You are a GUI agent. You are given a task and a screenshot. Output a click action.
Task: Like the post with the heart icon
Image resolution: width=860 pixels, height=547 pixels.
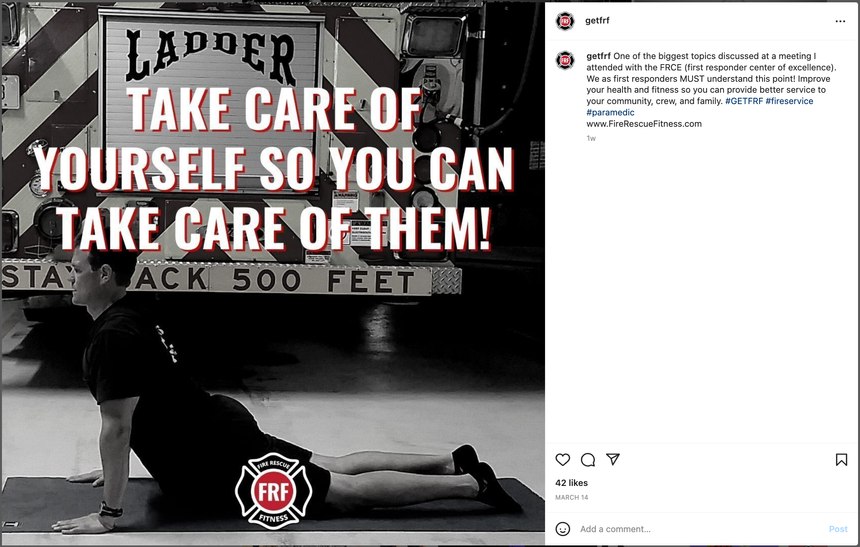click(563, 460)
